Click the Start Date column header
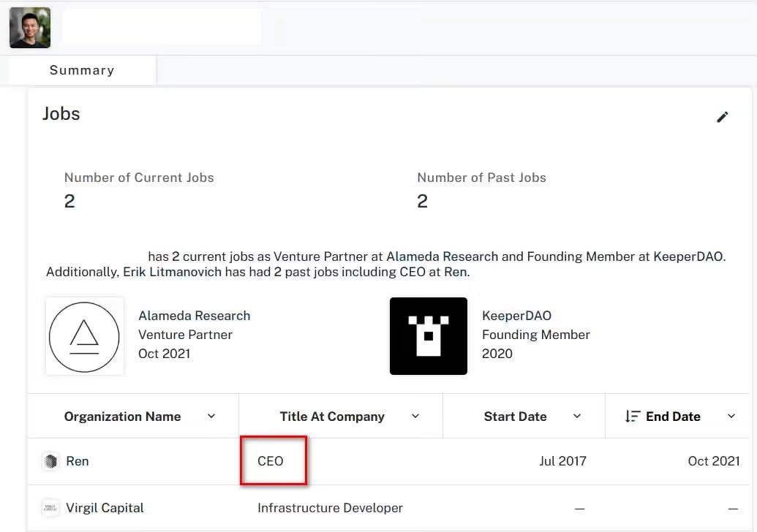 (x=515, y=417)
